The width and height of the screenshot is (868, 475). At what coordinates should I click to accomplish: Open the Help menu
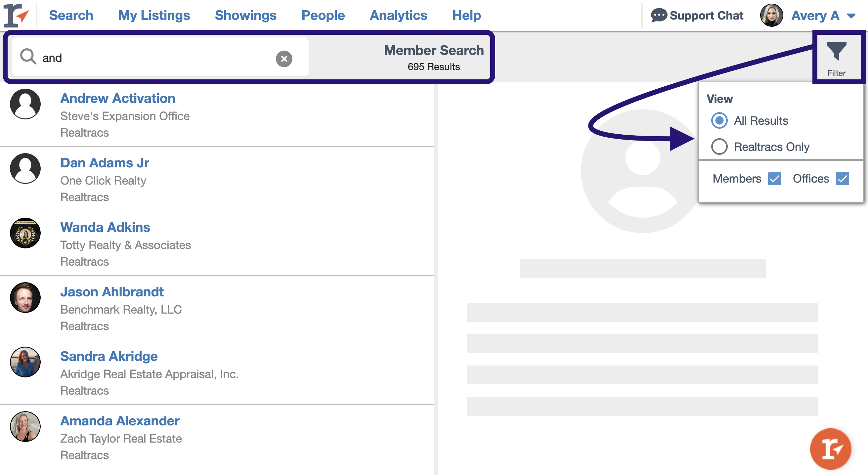pyautogui.click(x=466, y=16)
